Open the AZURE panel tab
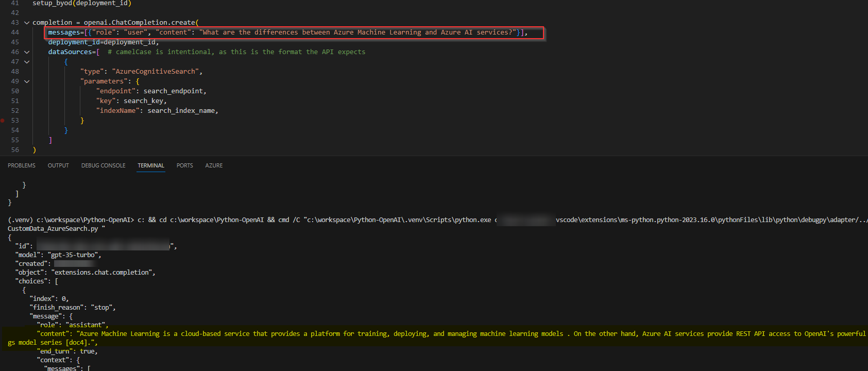The height and width of the screenshot is (371, 868). tap(214, 165)
